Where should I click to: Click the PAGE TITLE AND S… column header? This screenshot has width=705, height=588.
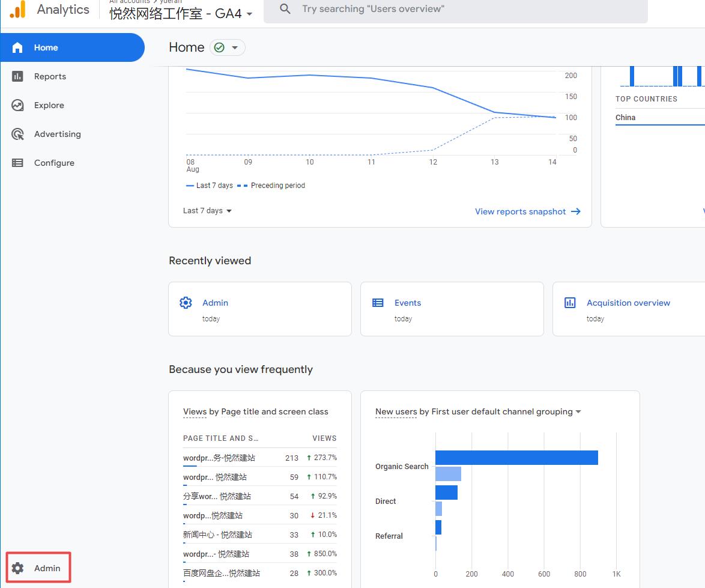pyautogui.click(x=220, y=438)
